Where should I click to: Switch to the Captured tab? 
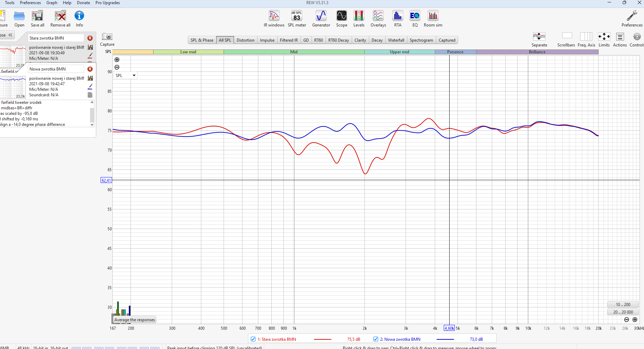(447, 40)
